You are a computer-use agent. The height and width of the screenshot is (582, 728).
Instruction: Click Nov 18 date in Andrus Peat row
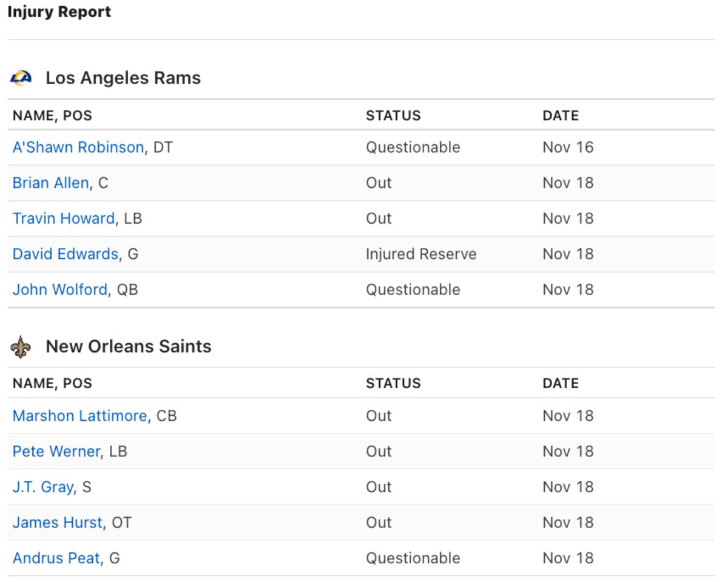(568, 558)
